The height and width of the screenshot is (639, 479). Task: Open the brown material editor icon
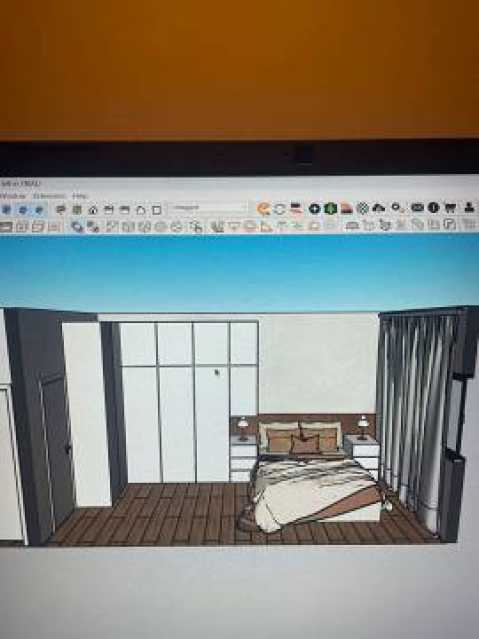[x=346, y=209]
